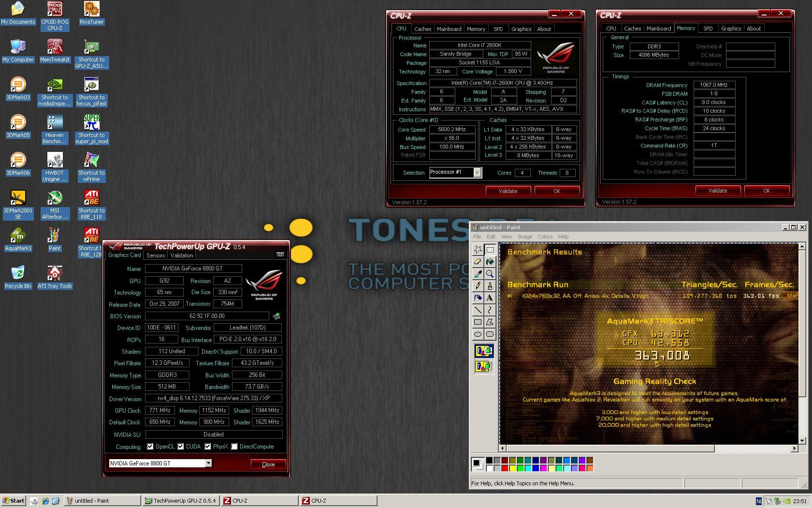Click the Internet Explorer quick launch icon
The width and height of the screenshot is (812, 508).
45,501
